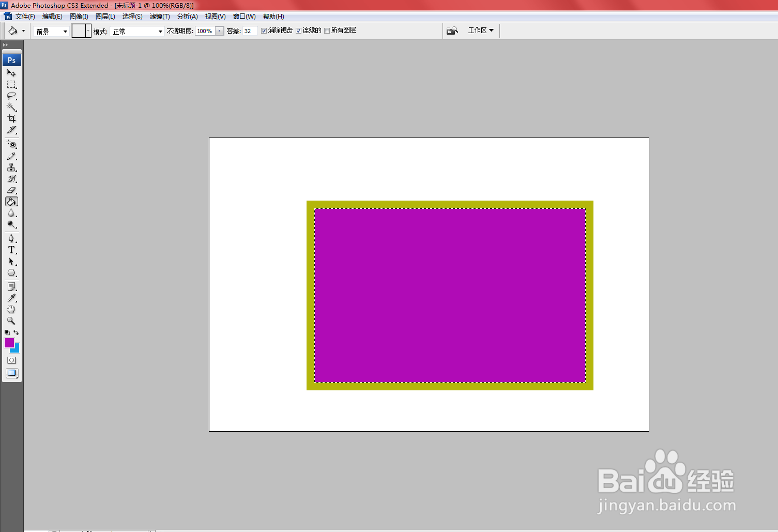Open the fill source dropdown (前景)
This screenshot has height=532, width=778.
[51, 31]
